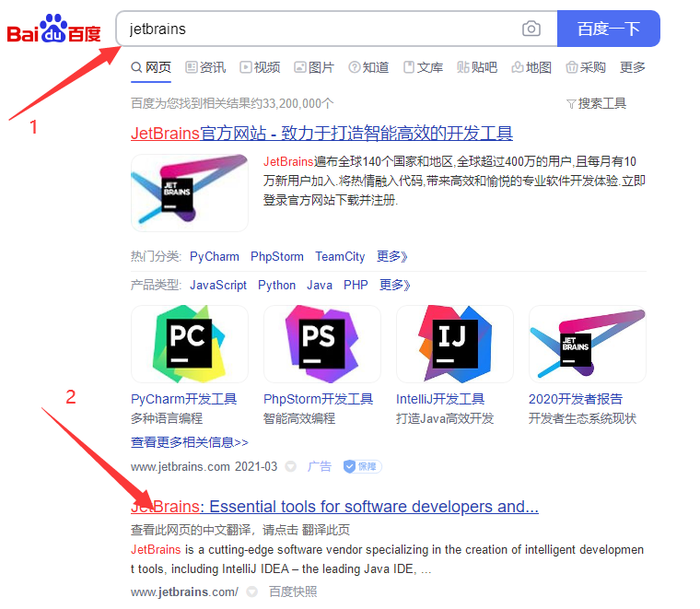Expand dropdown arrow beside 2021-03
700x609 pixels.
tap(291, 466)
